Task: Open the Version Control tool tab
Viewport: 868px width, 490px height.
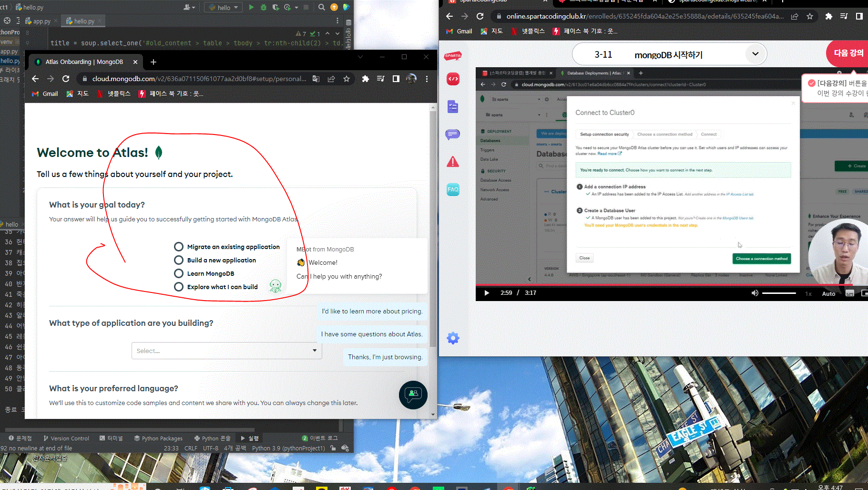Action: pos(66,438)
